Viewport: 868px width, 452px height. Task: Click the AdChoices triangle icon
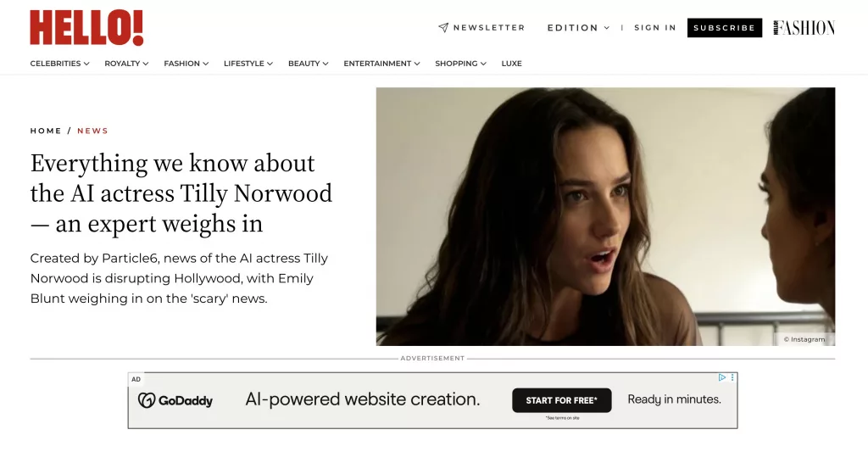pos(722,378)
